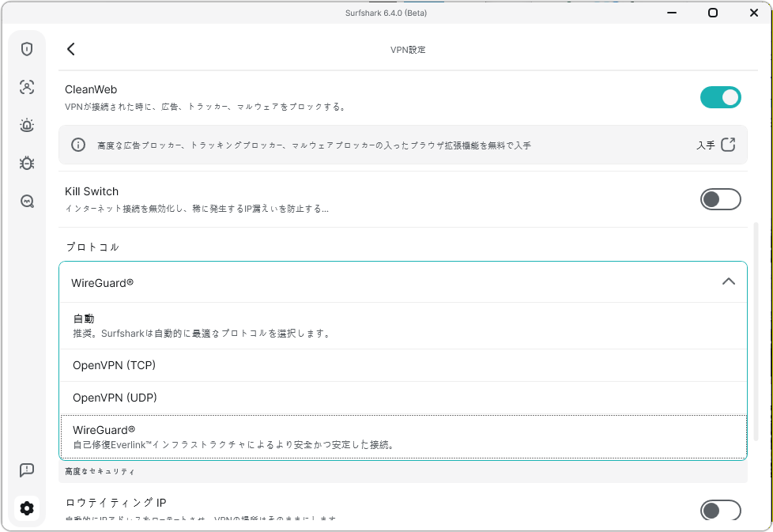
Task: Open the Alert feature in sidebar
Action: (x=27, y=125)
